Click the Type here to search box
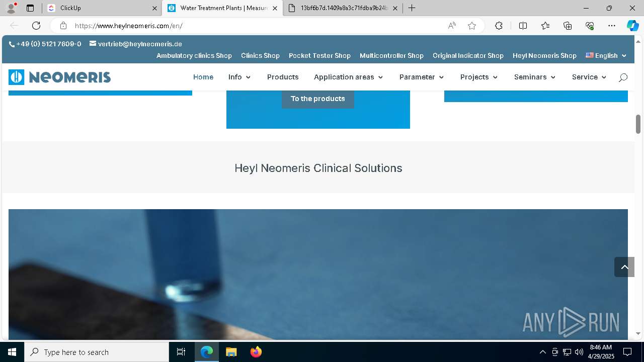Image resolution: width=644 pixels, height=362 pixels. 97,352
